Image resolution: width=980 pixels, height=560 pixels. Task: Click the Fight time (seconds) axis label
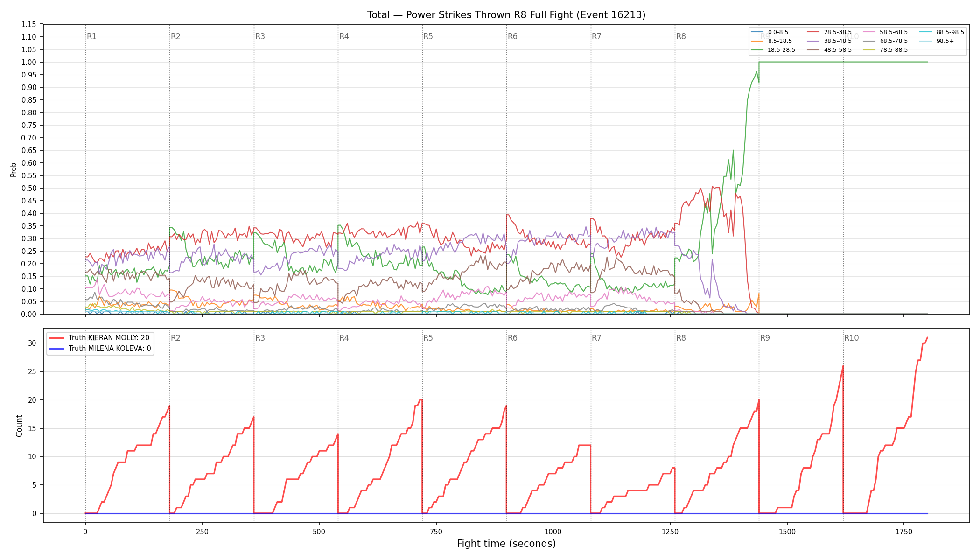(506, 544)
